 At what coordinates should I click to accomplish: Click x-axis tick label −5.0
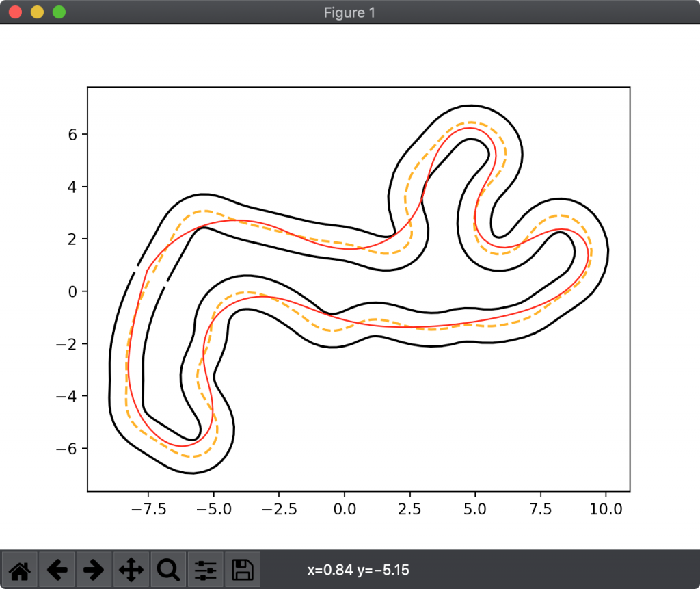point(214,509)
